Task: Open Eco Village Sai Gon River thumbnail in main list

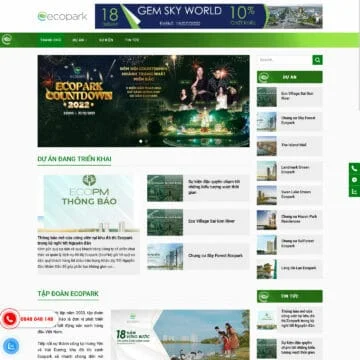Action: [x=165, y=222]
